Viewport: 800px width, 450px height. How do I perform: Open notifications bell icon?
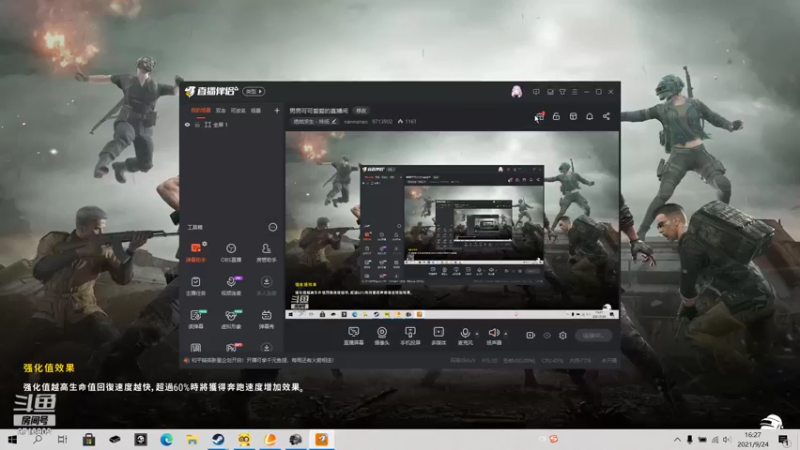tap(589, 116)
